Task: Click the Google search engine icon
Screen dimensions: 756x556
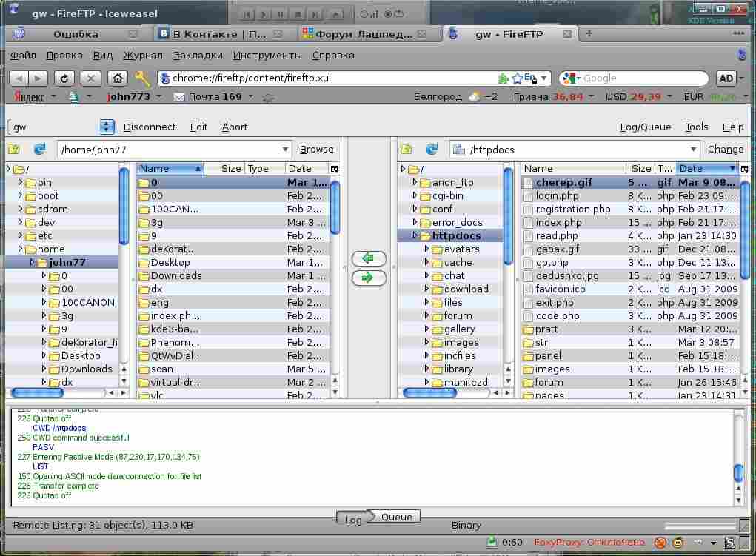Action: 570,78
